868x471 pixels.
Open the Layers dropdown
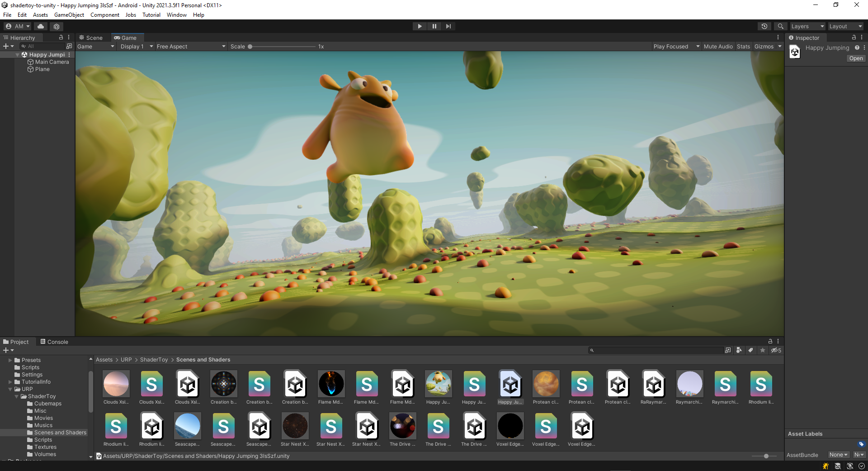point(807,26)
